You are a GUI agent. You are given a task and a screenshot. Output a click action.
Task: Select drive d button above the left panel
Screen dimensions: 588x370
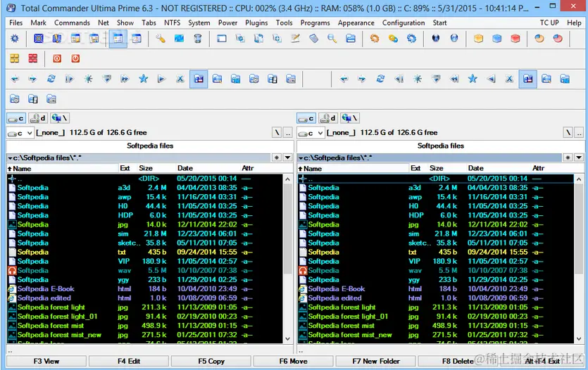(x=38, y=118)
